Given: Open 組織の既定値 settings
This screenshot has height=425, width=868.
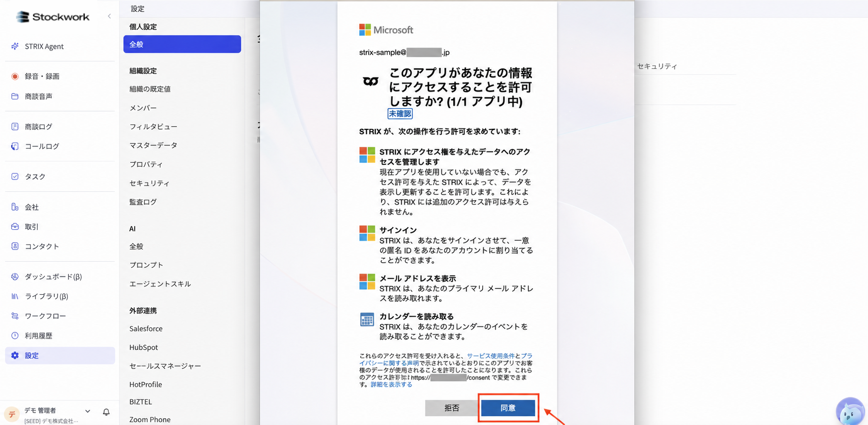Looking at the screenshot, I should coord(150,89).
